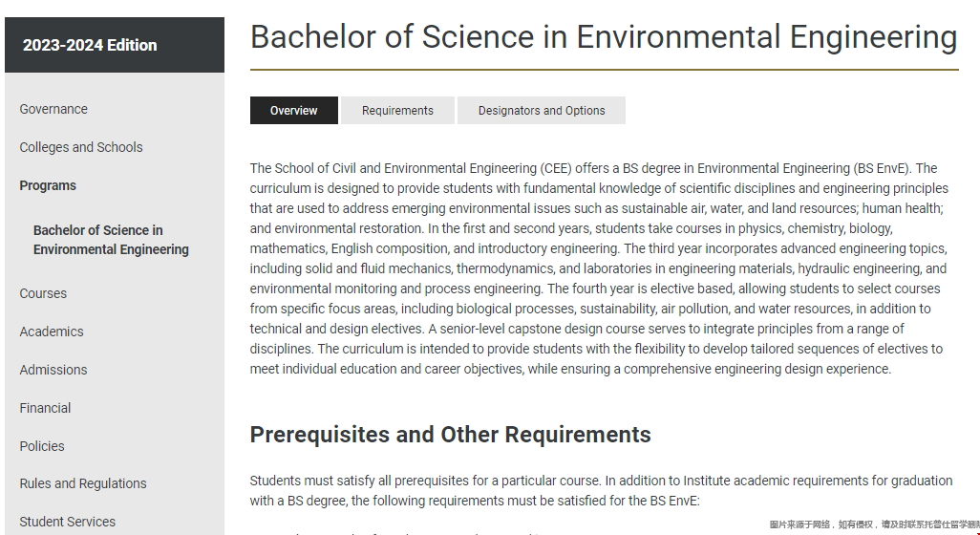Screen dimensions: 980x535
Task: Navigate to Courses in the sidebar
Action: click(43, 293)
